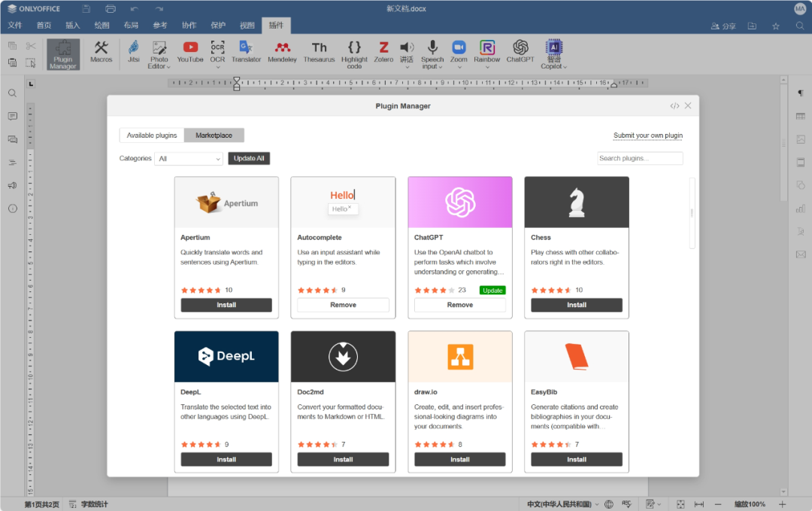Open the YouTube plugin
Viewport: 812px width, 511px height.
coord(190,53)
